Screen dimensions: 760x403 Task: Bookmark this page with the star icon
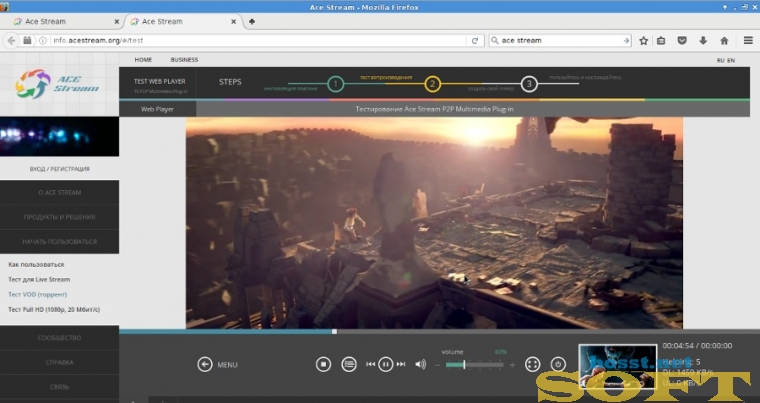(x=644, y=41)
